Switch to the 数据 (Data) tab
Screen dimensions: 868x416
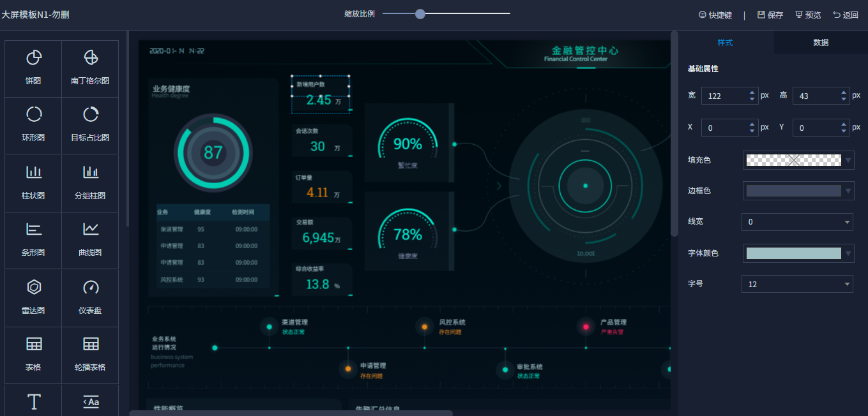(x=821, y=42)
